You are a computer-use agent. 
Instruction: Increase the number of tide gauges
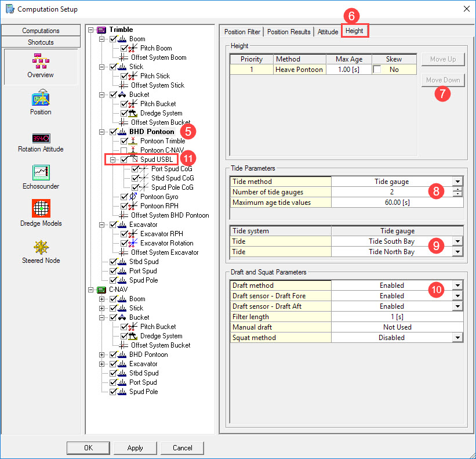click(x=458, y=190)
